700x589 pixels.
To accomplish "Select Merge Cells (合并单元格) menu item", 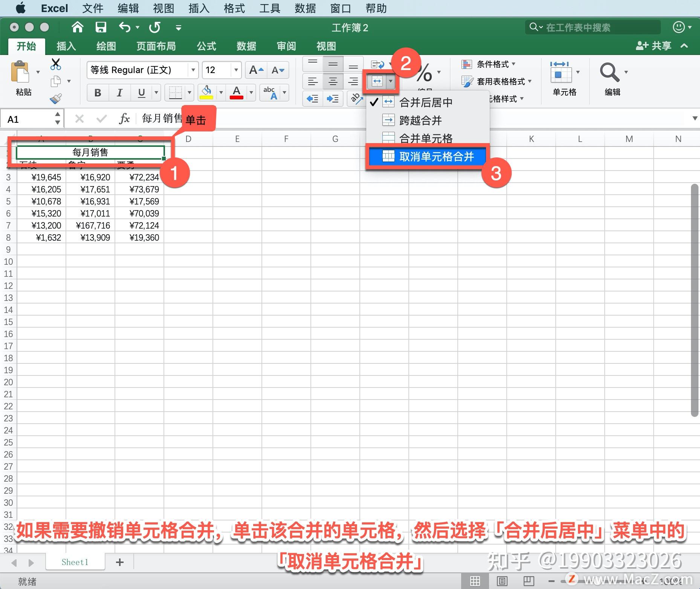I will (x=428, y=138).
